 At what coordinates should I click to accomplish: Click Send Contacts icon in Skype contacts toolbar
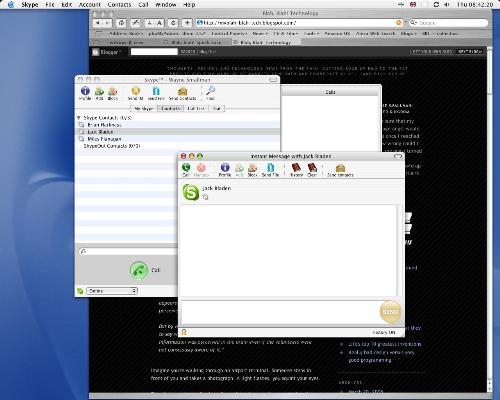click(x=182, y=91)
